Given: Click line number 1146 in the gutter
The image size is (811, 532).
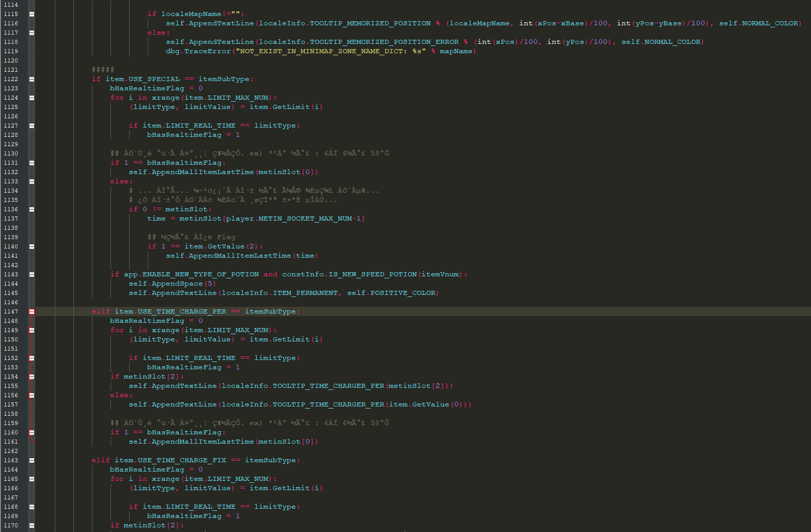Looking at the screenshot, I should point(11,302).
